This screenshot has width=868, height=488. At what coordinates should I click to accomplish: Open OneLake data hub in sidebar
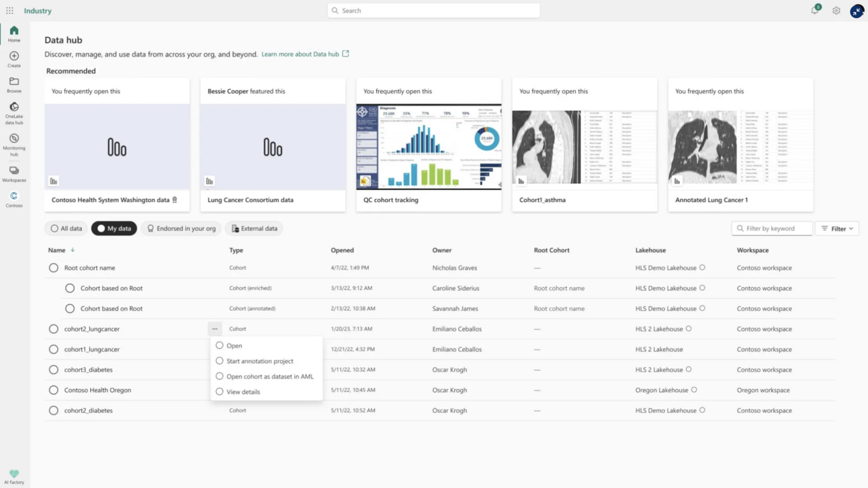tap(14, 113)
